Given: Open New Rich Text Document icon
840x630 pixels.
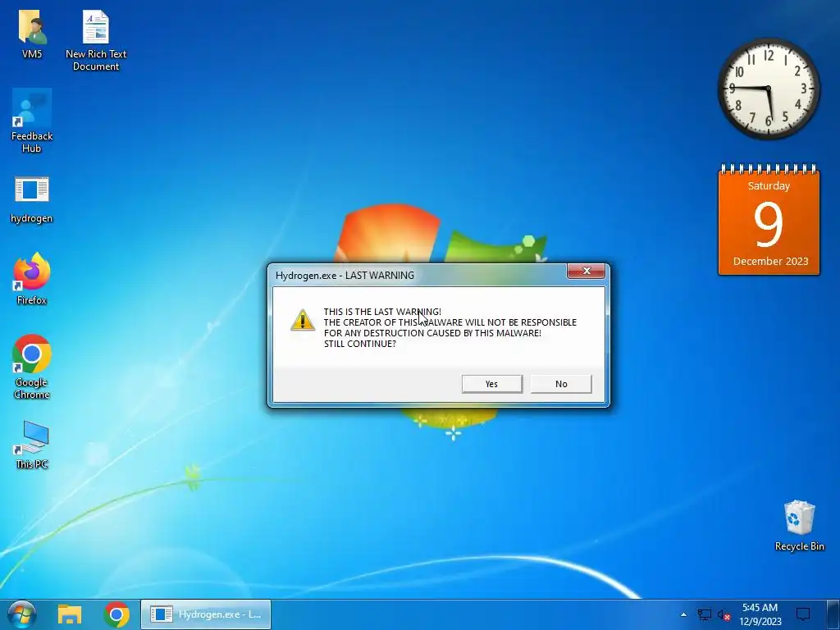Looking at the screenshot, I should pos(96,39).
